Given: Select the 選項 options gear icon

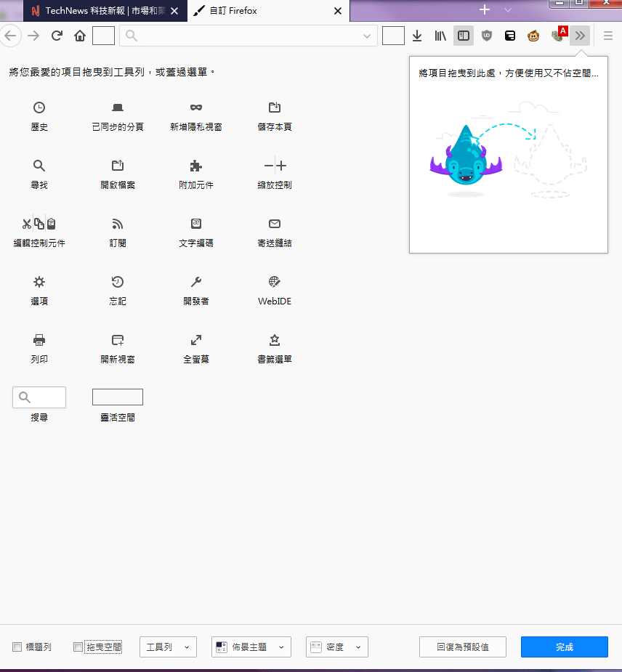Looking at the screenshot, I should 39,282.
